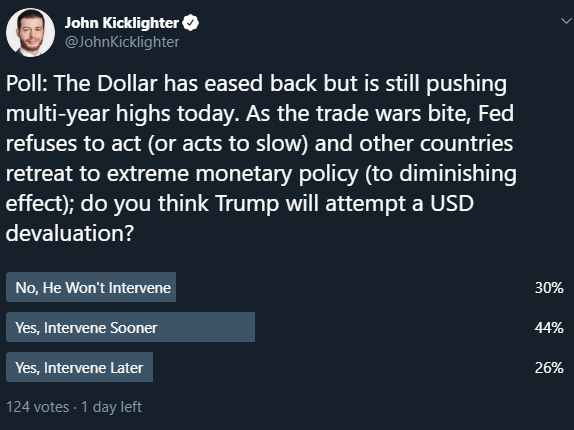Open the @JohnKicklighter handle link
The height and width of the screenshot is (430, 574).
click(122, 42)
